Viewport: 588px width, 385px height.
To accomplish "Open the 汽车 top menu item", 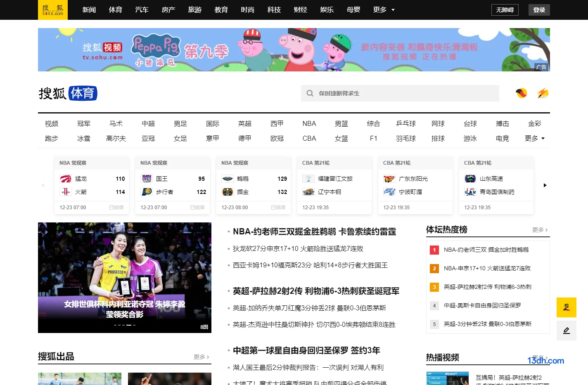I will coord(142,10).
